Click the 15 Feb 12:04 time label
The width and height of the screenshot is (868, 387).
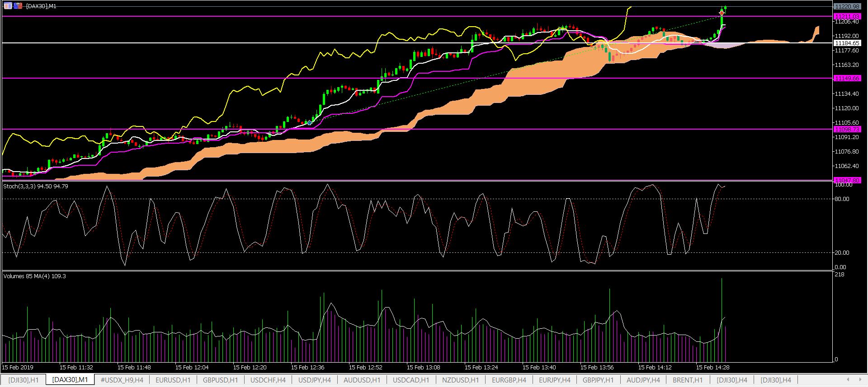192,368
